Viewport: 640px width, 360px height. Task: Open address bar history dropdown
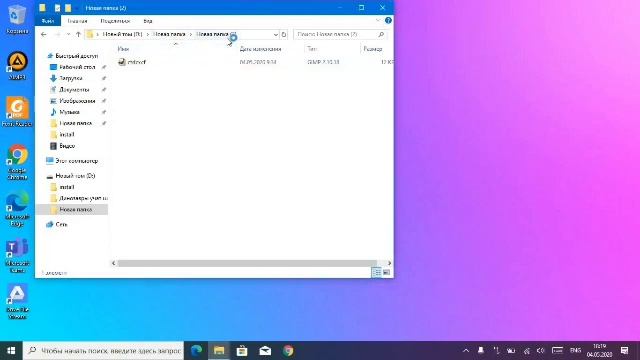click(x=276, y=35)
